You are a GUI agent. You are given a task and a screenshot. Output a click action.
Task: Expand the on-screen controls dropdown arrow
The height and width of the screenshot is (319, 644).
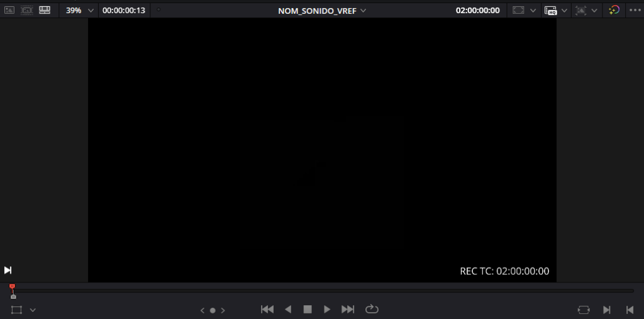click(33, 310)
